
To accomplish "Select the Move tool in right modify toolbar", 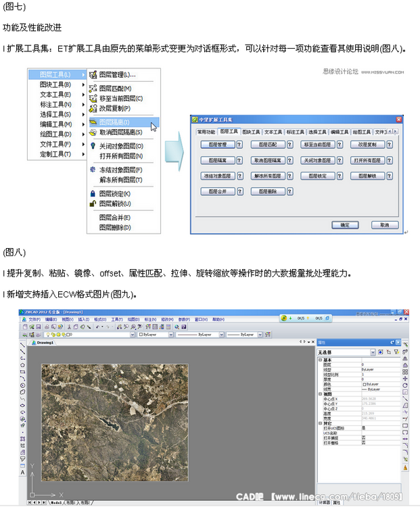I will click(x=405, y=379).
